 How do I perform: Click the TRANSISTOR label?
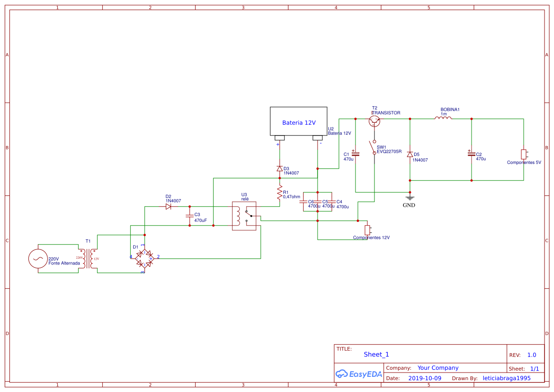click(x=386, y=113)
